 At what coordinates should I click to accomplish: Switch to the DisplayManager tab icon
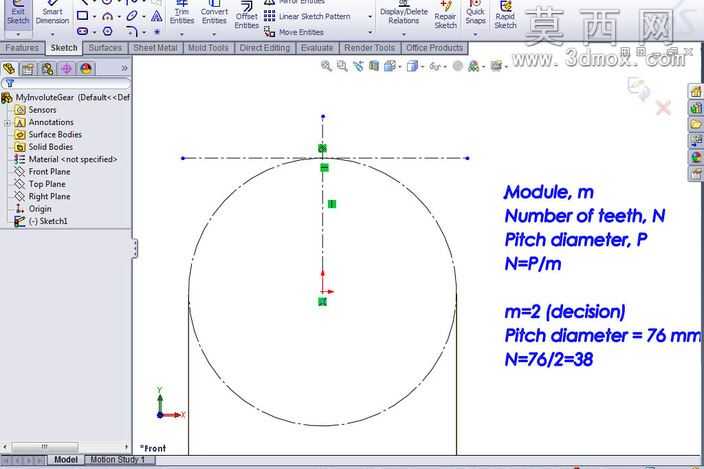point(86,69)
